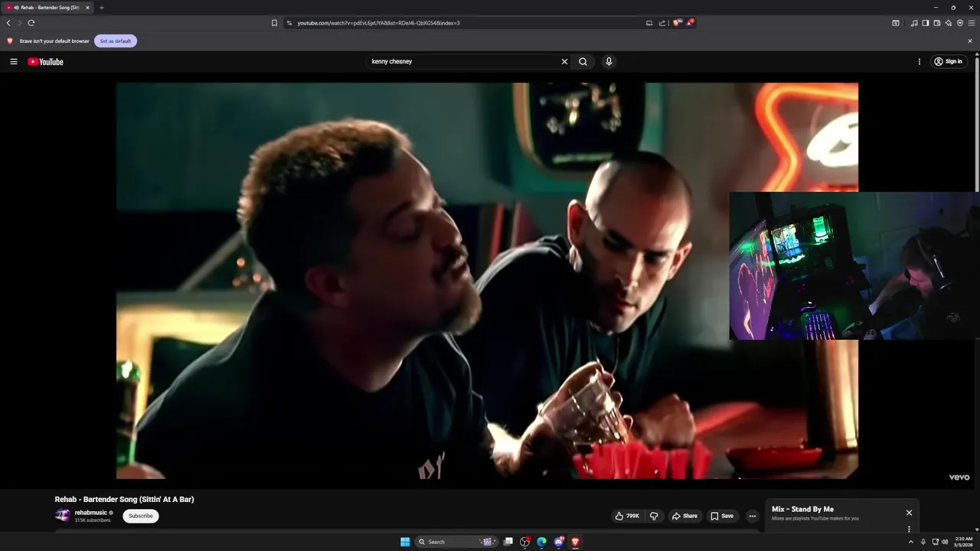This screenshot has width=980, height=551.
Task: Share the video
Action: (684, 516)
